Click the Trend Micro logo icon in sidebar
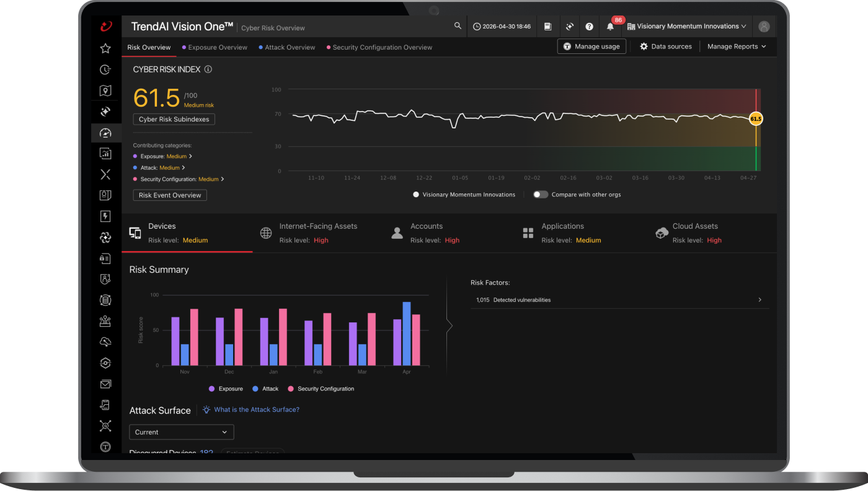This screenshot has width=868, height=491. point(105,26)
